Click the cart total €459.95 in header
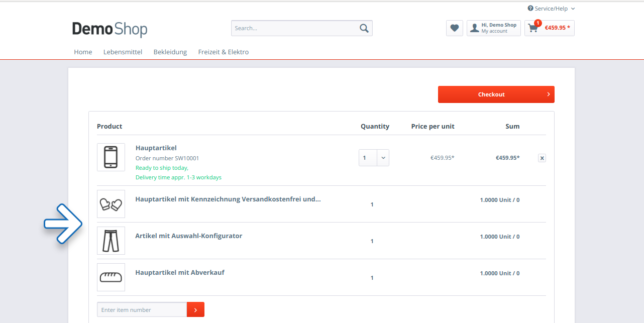The width and height of the screenshot is (644, 323). [x=558, y=28]
